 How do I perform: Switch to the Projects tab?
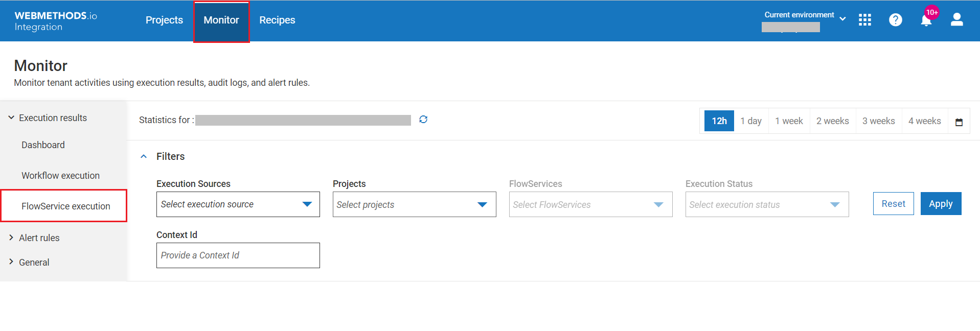click(x=164, y=20)
